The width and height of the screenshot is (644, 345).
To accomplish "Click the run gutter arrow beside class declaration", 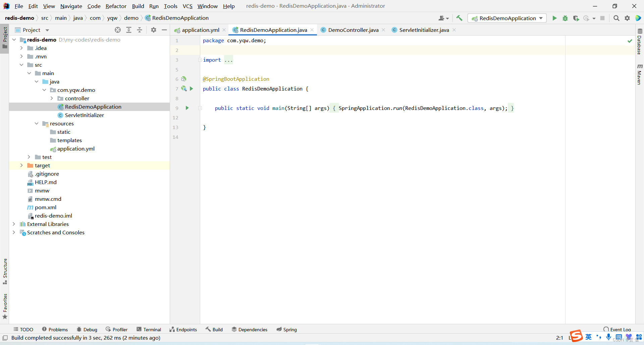I will 192,89.
